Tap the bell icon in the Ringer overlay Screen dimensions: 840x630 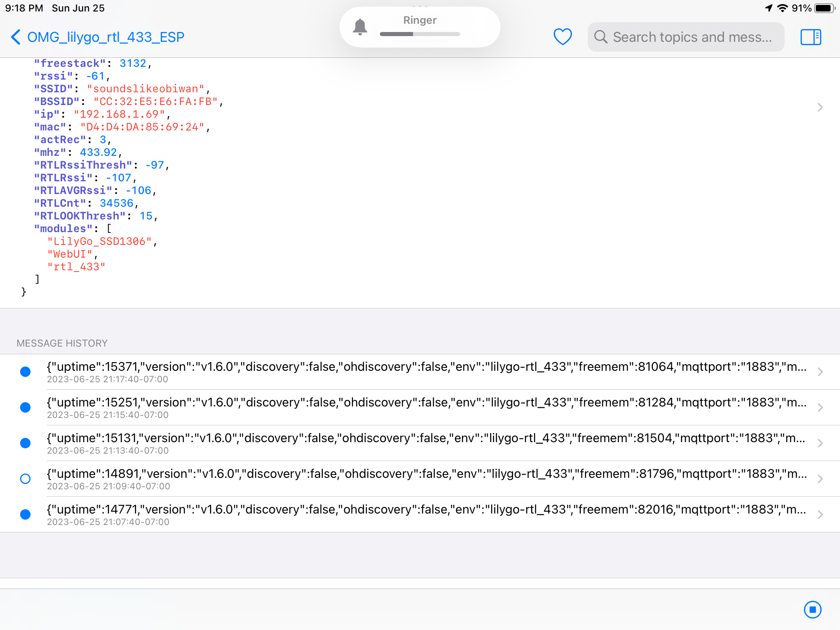coord(361,26)
